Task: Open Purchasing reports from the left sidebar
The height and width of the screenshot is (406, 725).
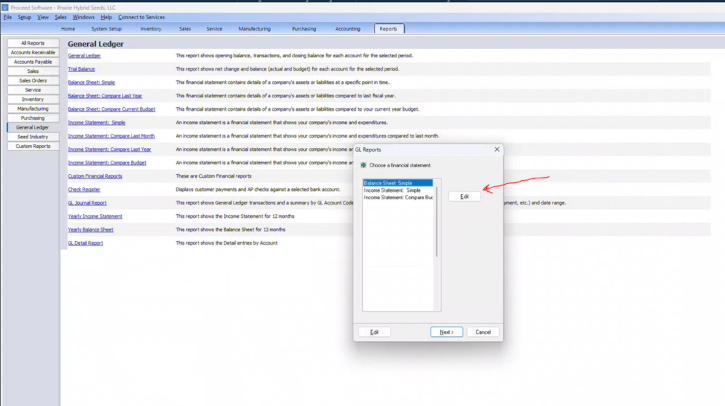Action: pyautogui.click(x=33, y=118)
